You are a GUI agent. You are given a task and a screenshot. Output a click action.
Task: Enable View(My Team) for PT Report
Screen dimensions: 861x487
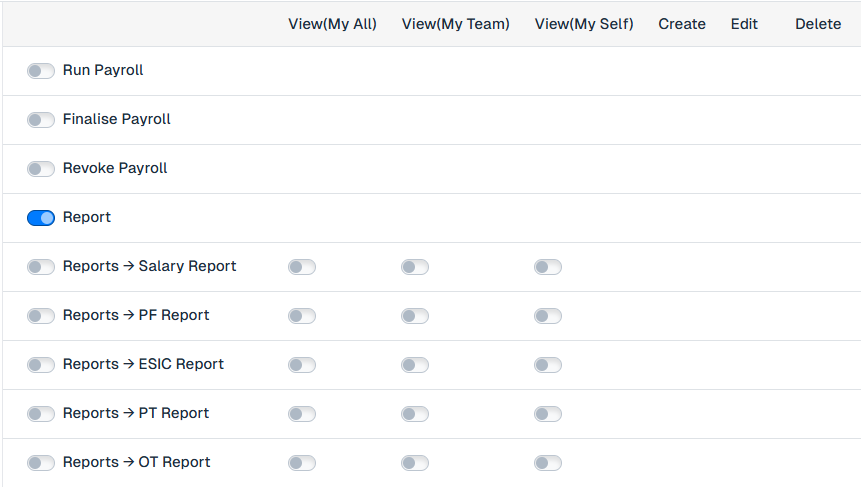(415, 414)
